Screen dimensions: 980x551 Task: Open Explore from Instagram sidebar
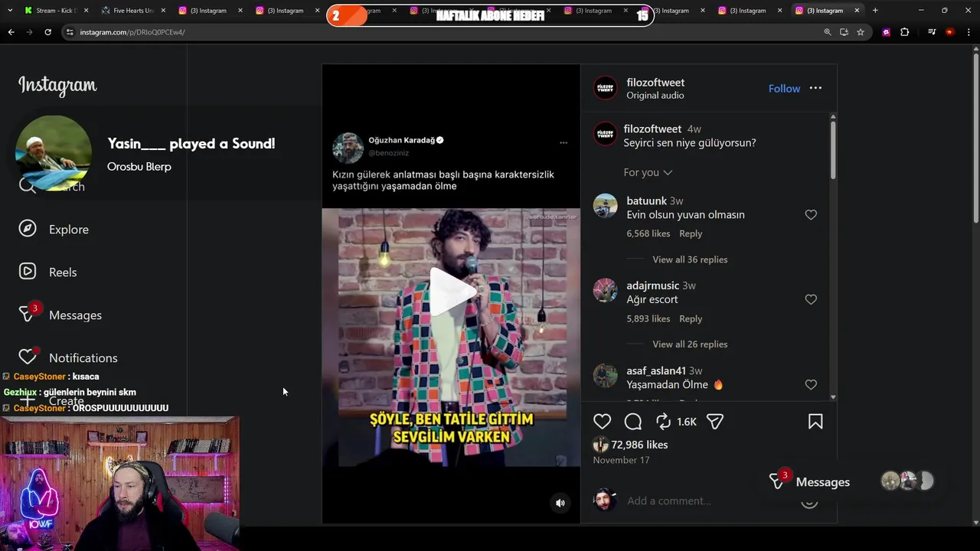coord(54,230)
